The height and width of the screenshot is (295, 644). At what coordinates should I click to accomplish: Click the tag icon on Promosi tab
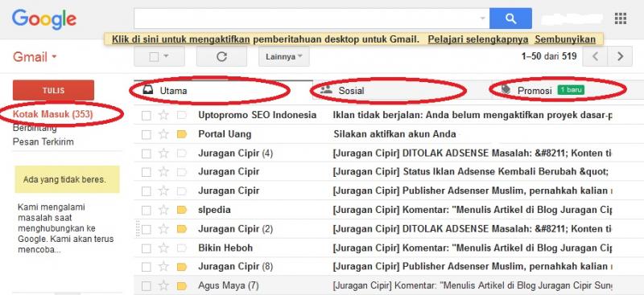506,90
